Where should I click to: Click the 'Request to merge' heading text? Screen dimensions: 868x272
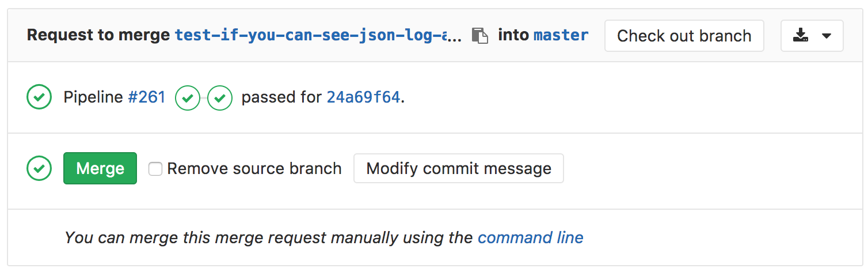[x=99, y=36]
